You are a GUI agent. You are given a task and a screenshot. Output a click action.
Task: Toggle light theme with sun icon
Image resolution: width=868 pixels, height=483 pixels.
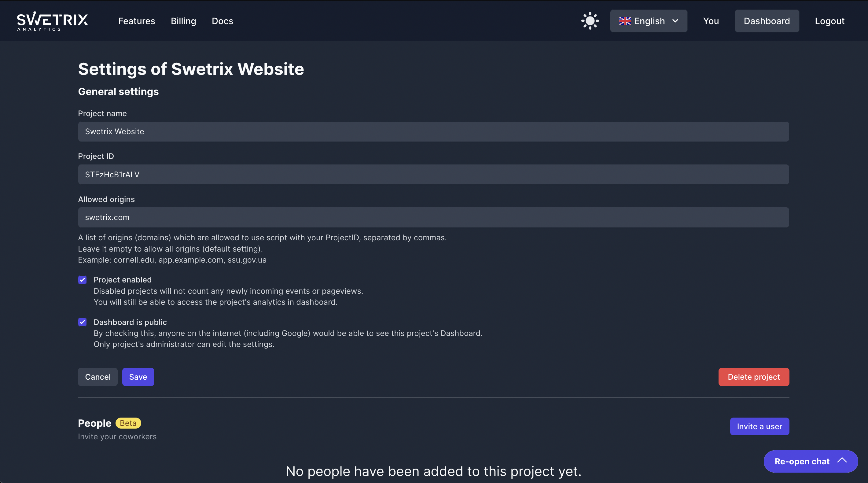(590, 21)
